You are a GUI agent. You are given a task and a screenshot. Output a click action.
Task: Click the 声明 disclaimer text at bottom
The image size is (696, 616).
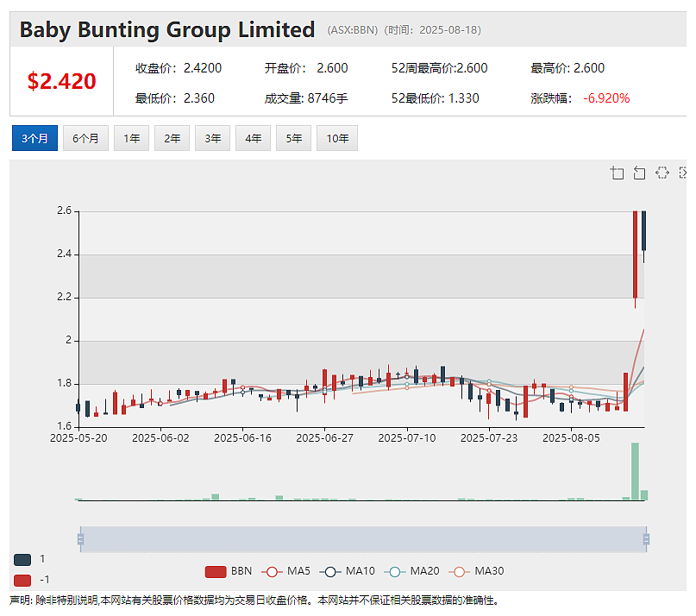point(255,600)
